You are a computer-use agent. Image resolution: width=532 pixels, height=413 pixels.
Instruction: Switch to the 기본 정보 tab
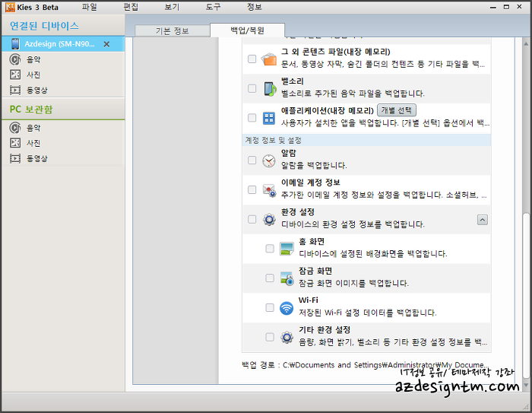173,31
